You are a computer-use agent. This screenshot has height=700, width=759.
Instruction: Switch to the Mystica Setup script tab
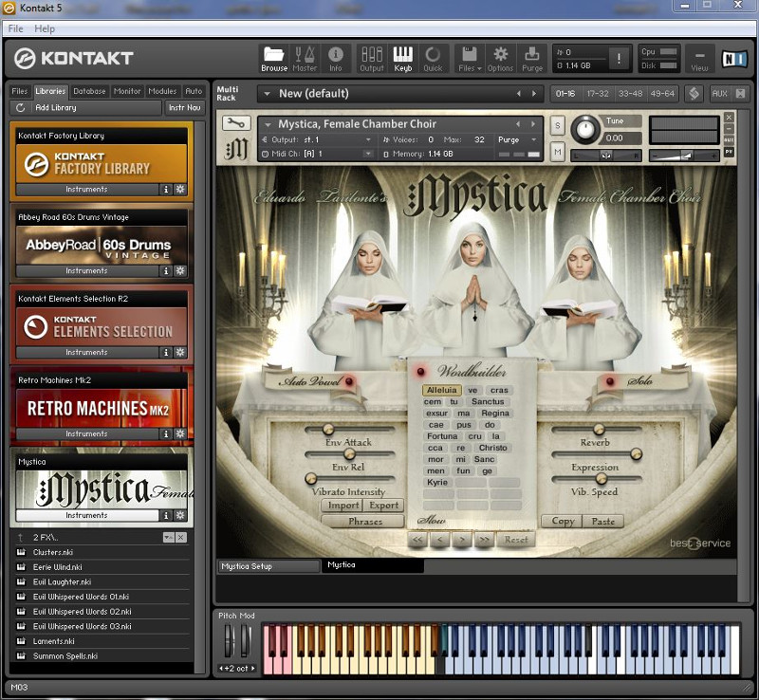[x=268, y=566]
